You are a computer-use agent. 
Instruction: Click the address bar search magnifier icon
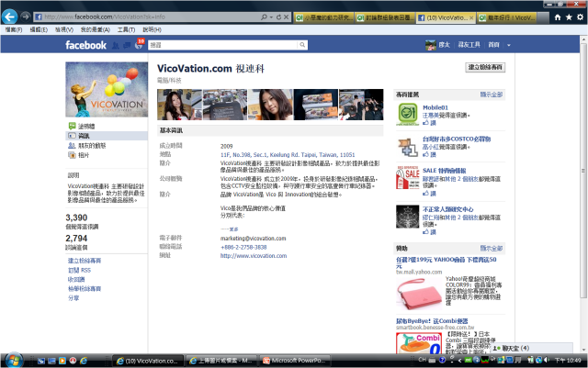[264, 17]
